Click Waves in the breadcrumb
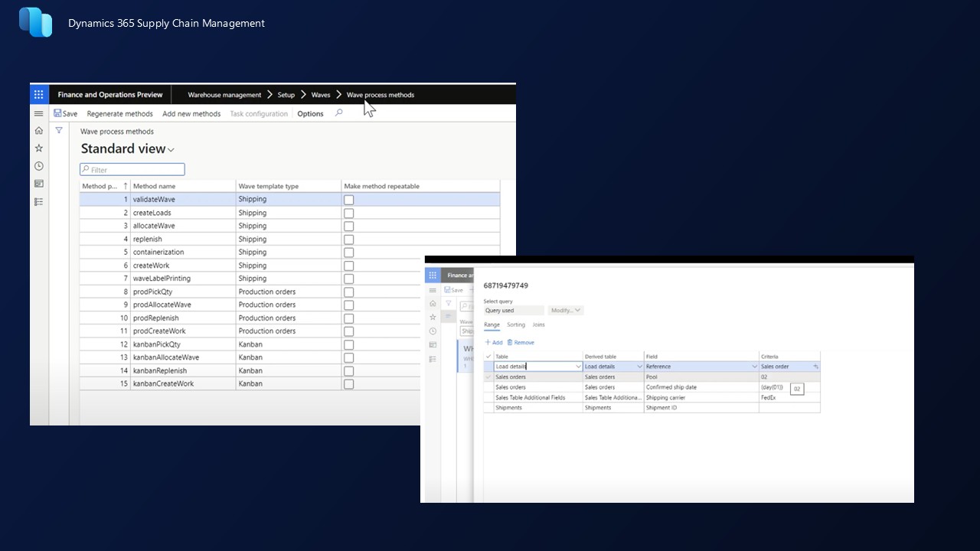Screen dimensions: 980x551 pyautogui.click(x=321, y=95)
